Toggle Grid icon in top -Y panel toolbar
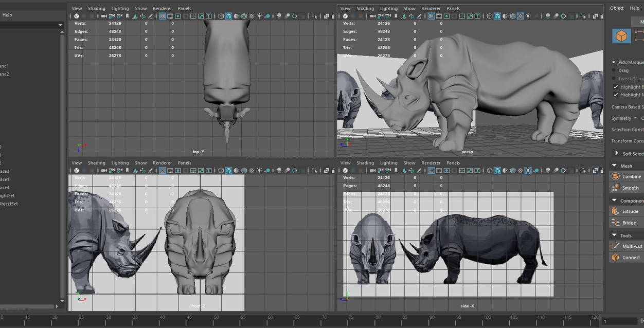The width and height of the screenshot is (644, 328). pos(162,16)
